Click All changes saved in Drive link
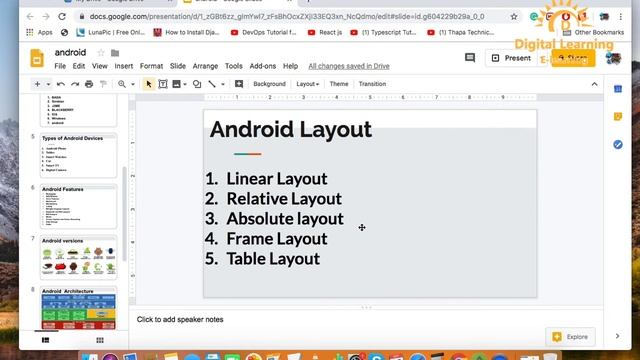 tap(349, 66)
